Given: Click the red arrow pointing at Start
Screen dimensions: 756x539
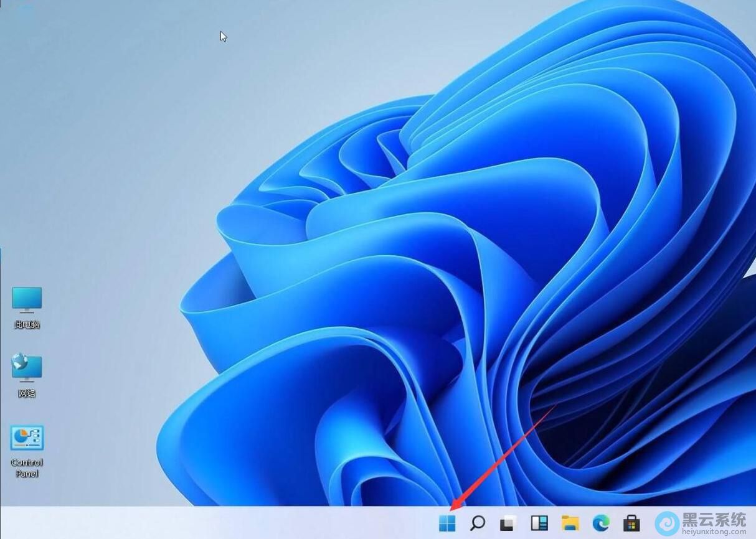Looking at the screenshot, I should pyautogui.click(x=504, y=454).
